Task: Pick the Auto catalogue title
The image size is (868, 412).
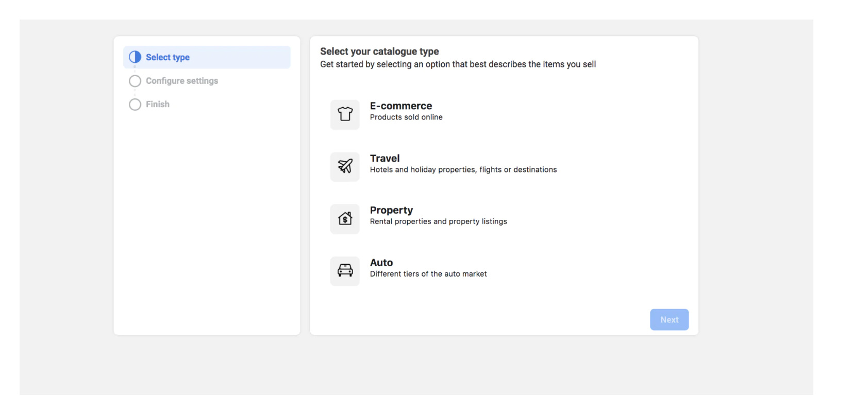Action: [381, 263]
